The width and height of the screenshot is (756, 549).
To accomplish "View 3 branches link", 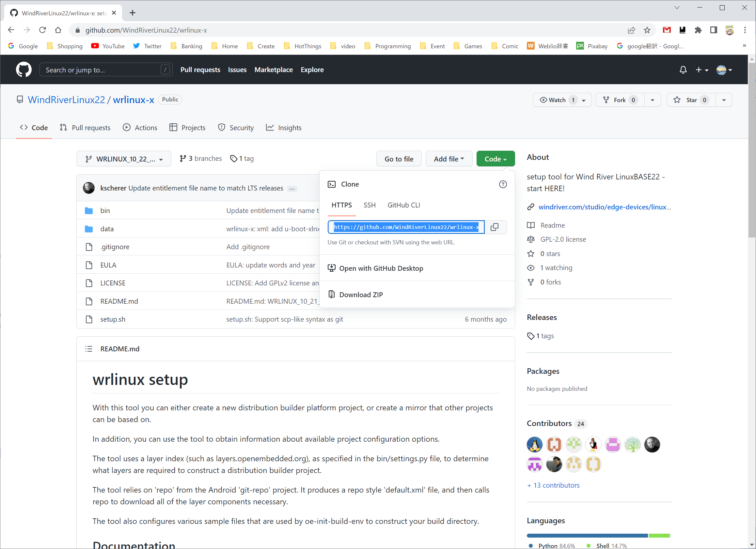I will (201, 159).
